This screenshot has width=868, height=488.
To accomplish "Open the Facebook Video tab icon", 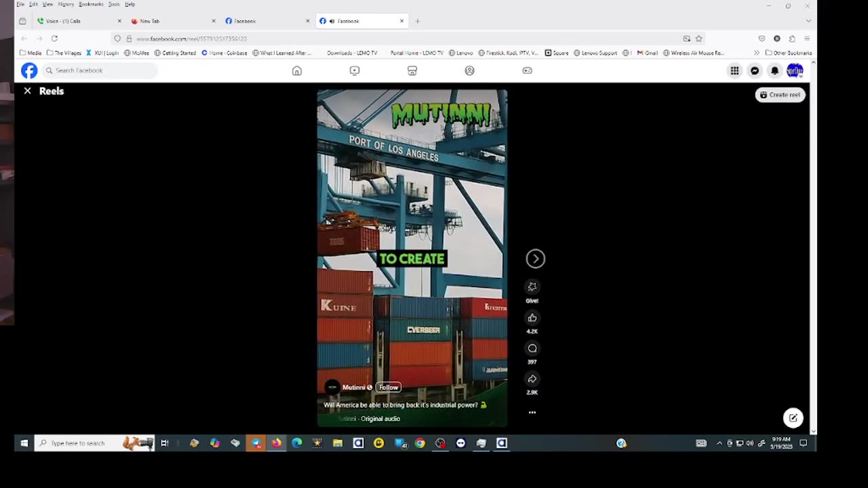I will coord(354,70).
